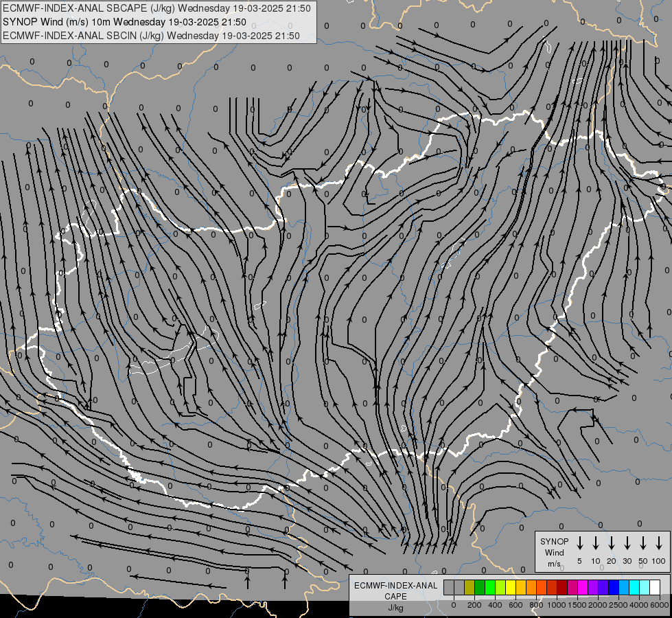Click the wind legend arrow above 30
This screenshot has height=618, width=672.
click(627, 542)
